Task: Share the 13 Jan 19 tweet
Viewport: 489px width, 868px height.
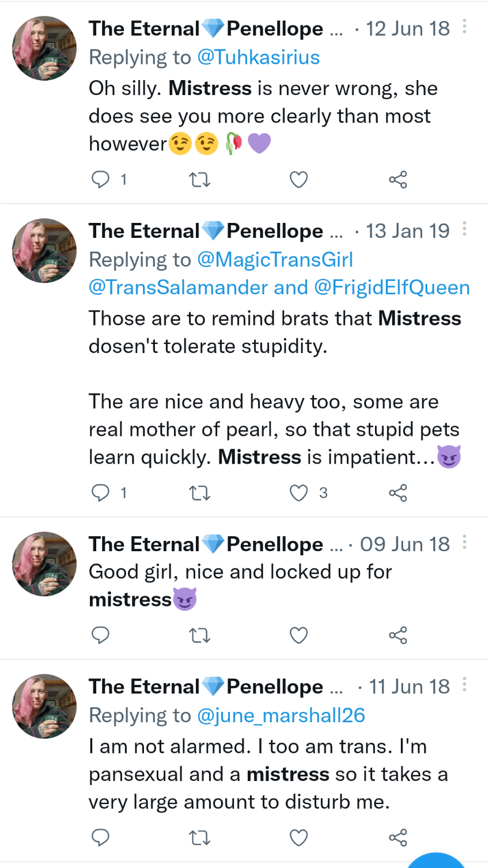Action: [x=398, y=493]
